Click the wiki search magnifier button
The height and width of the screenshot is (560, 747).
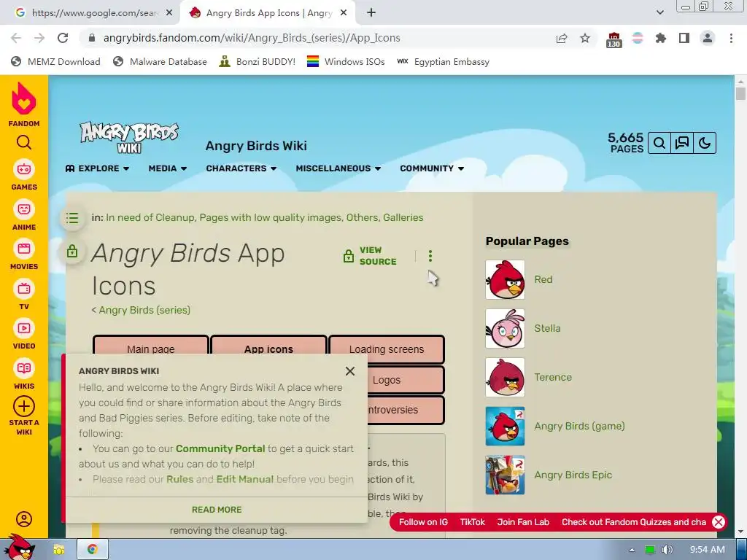click(x=659, y=143)
